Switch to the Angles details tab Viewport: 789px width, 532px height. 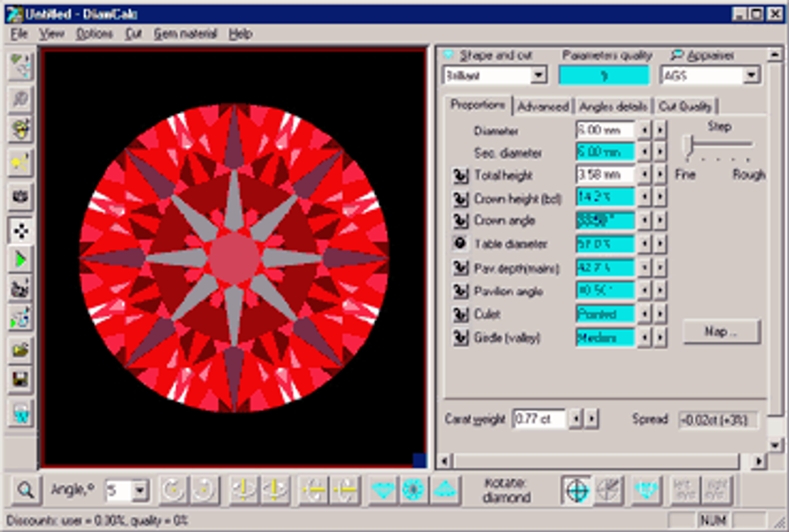tap(613, 106)
